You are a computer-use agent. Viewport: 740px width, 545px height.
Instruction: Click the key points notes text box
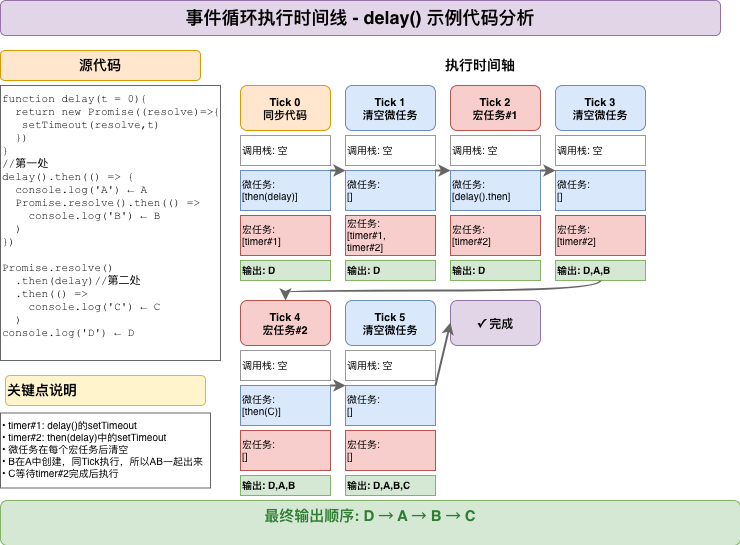tap(105, 450)
